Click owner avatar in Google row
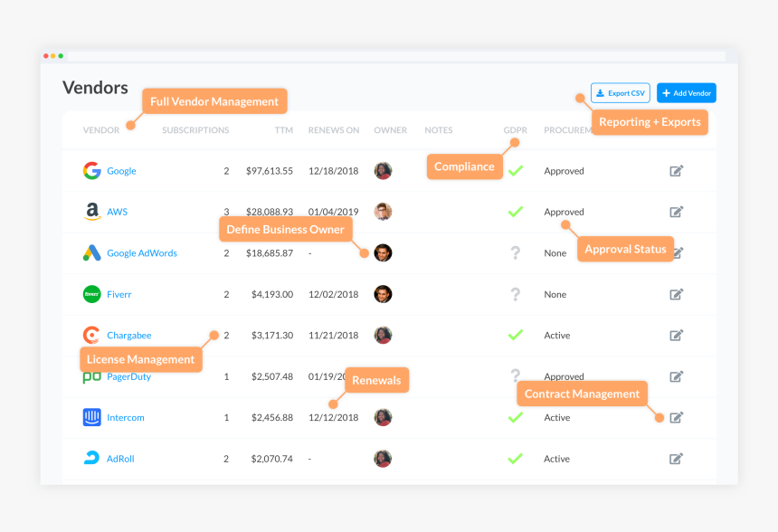The height and width of the screenshot is (532, 778). (383, 171)
